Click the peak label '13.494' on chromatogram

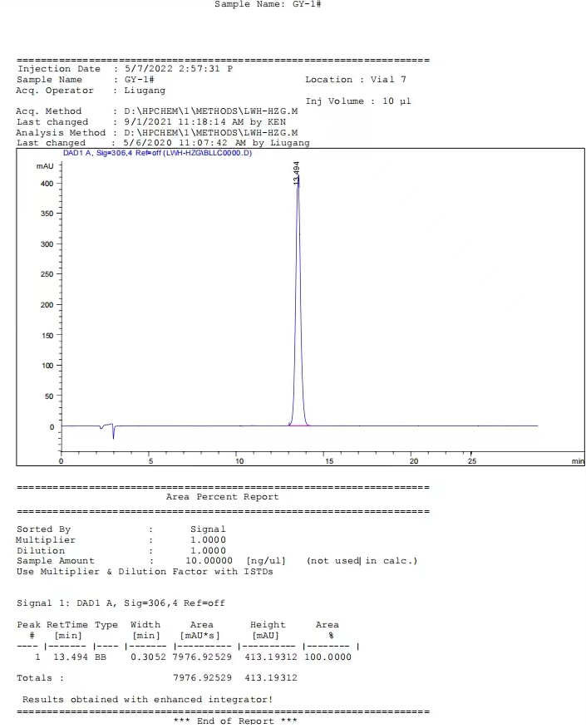tap(296, 173)
